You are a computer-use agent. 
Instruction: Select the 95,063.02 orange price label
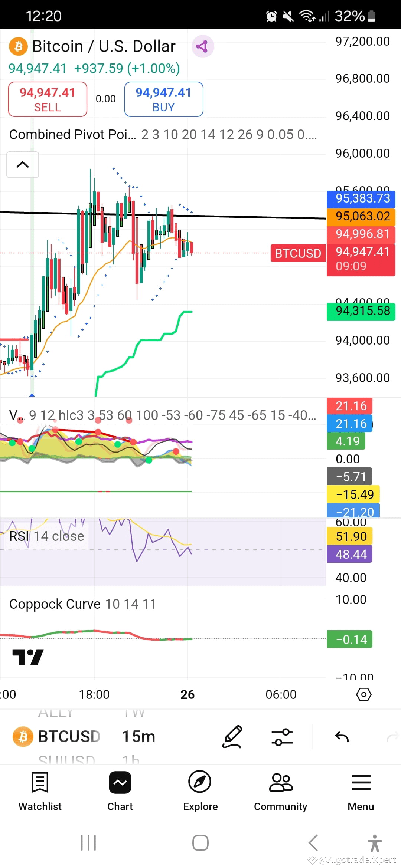[361, 216]
